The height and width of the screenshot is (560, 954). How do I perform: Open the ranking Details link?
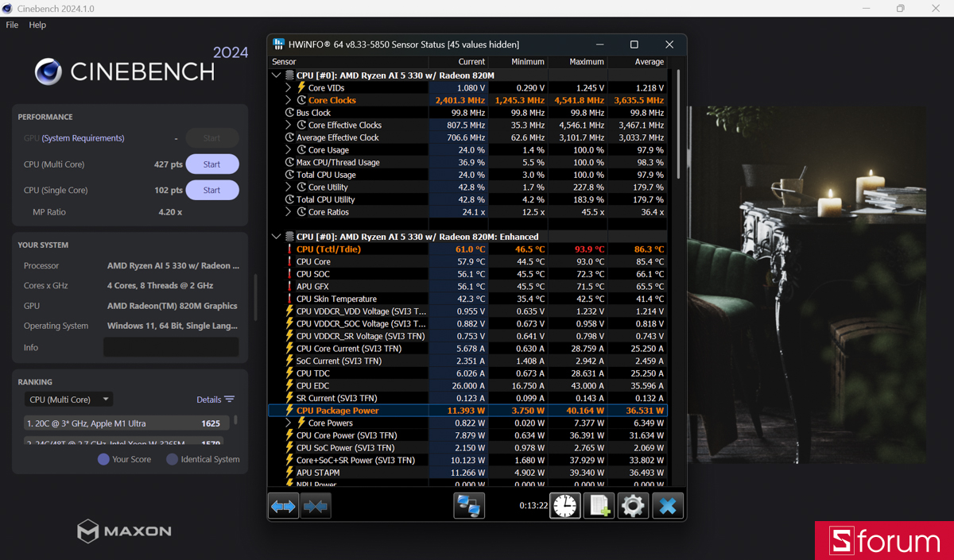point(209,399)
